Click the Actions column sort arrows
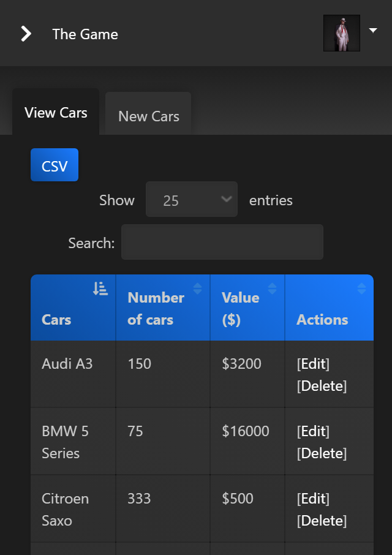Image resolution: width=392 pixels, height=555 pixels. pos(361,289)
